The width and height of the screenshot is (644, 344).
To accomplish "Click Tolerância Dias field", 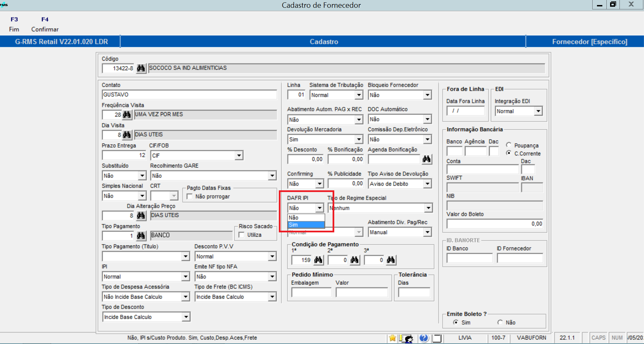I will tap(414, 293).
